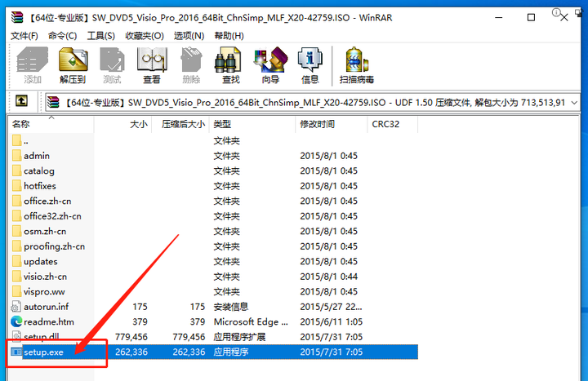
Task: Open the Tools (工具) menu
Action: point(101,36)
